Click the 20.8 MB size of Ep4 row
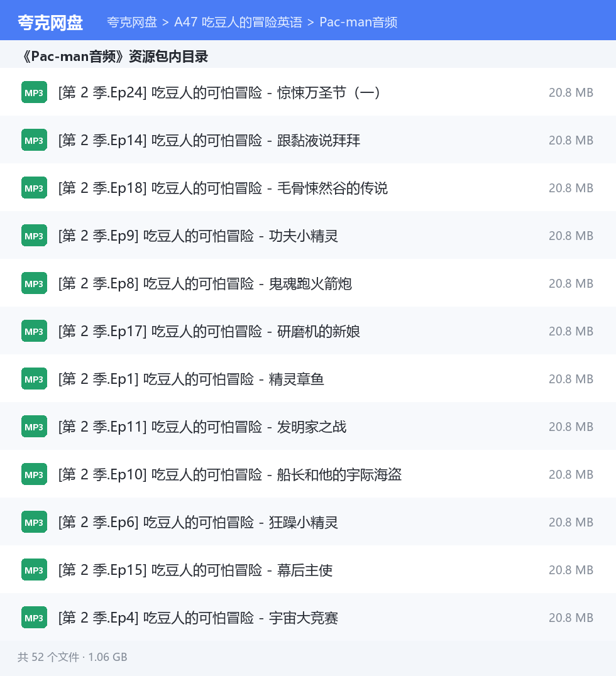Image resolution: width=616 pixels, height=676 pixels. [571, 618]
